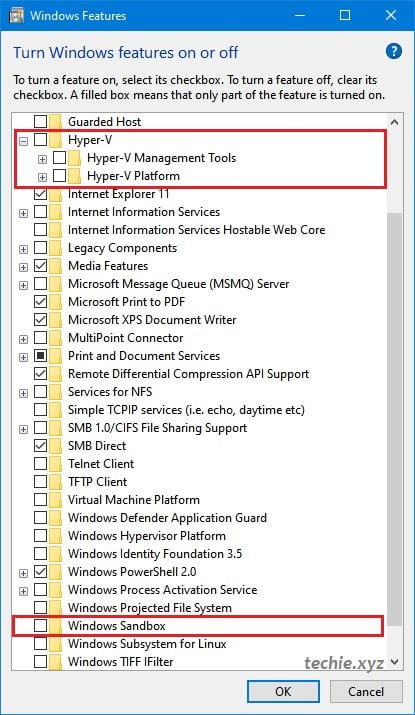Maximize the Windows Features window
This screenshot has width=415, height=715.
click(x=345, y=15)
